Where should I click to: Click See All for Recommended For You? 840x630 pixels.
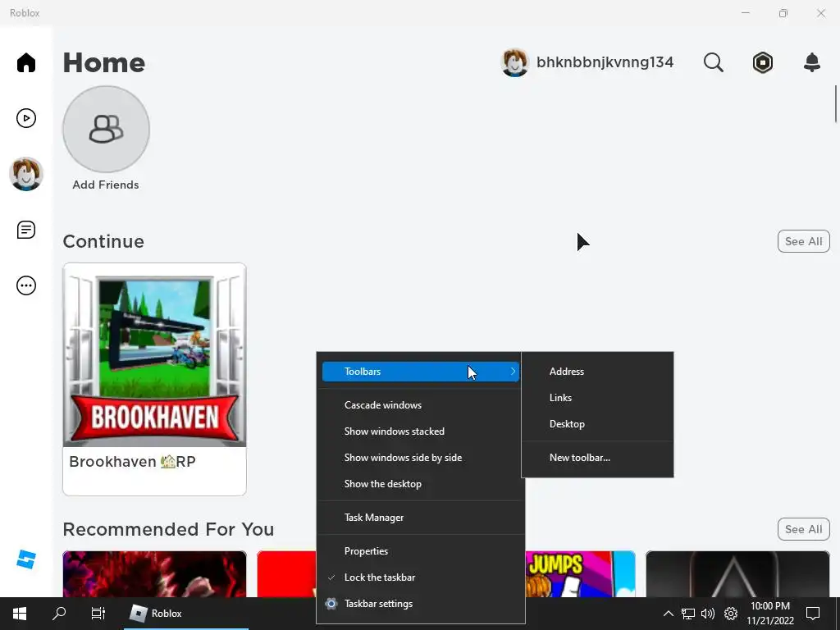[804, 529]
